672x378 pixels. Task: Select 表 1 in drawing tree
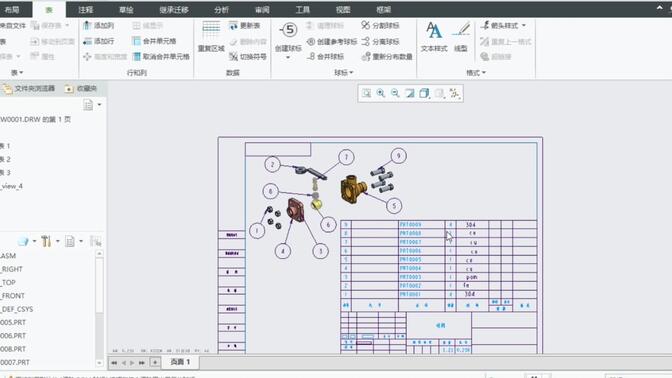5,146
